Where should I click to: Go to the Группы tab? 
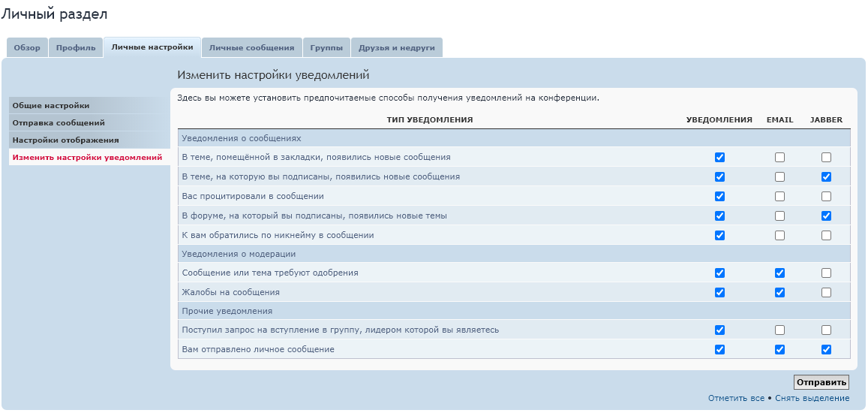click(x=326, y=47)
